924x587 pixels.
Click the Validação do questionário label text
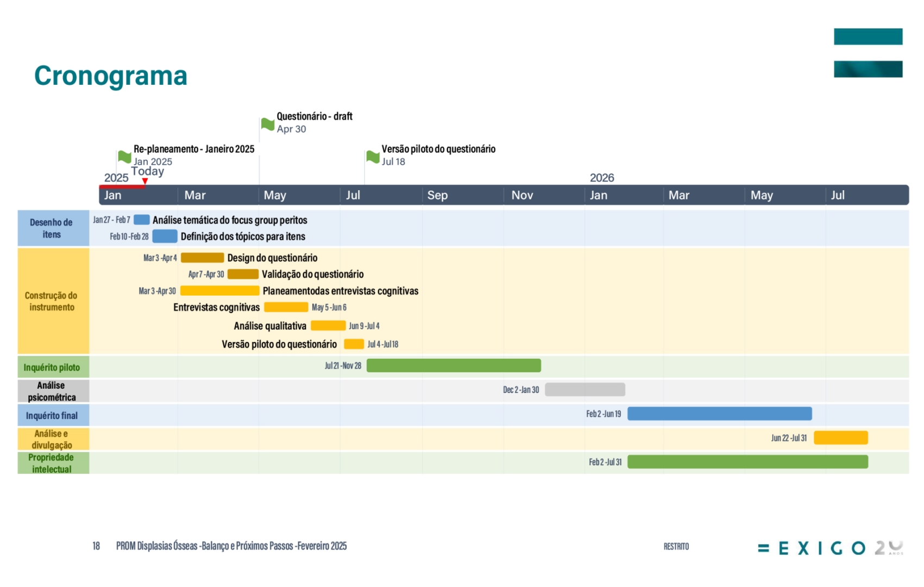click(x=313, y=274)
